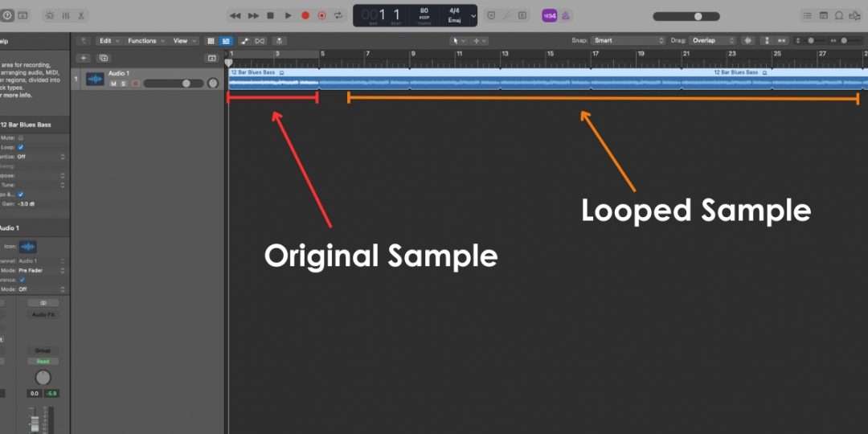Toggle the Mute checkbox in region inspector
Viewport: 868px width, 434px height.
pyautogui.click(x=20, y=138)
